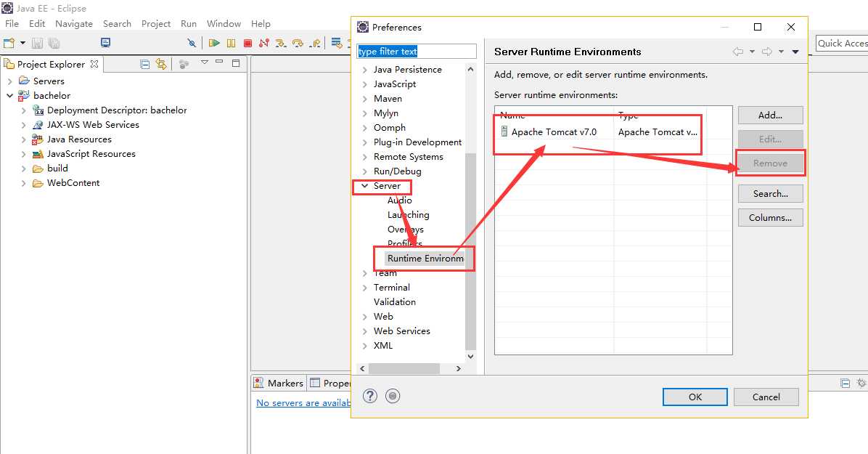Expand the Servers project node
The height and width of the screenshot is (454, 868).
[9, 81]
